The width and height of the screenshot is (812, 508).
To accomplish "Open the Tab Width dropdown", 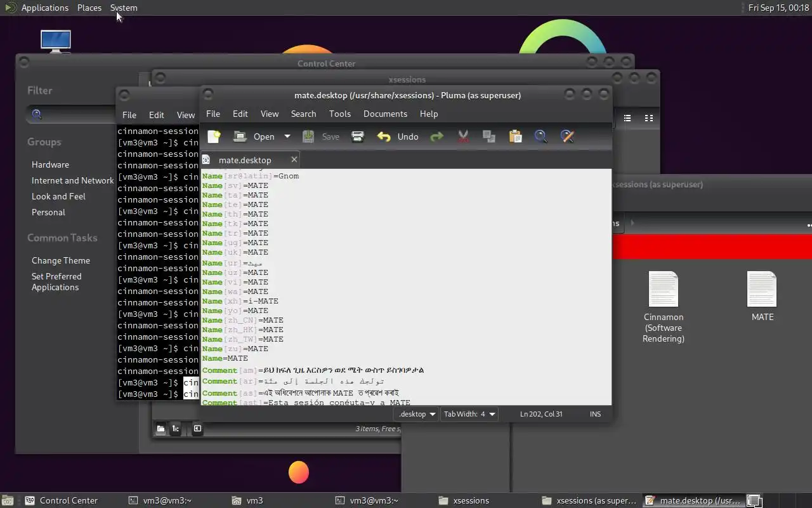I will (469, 414).
